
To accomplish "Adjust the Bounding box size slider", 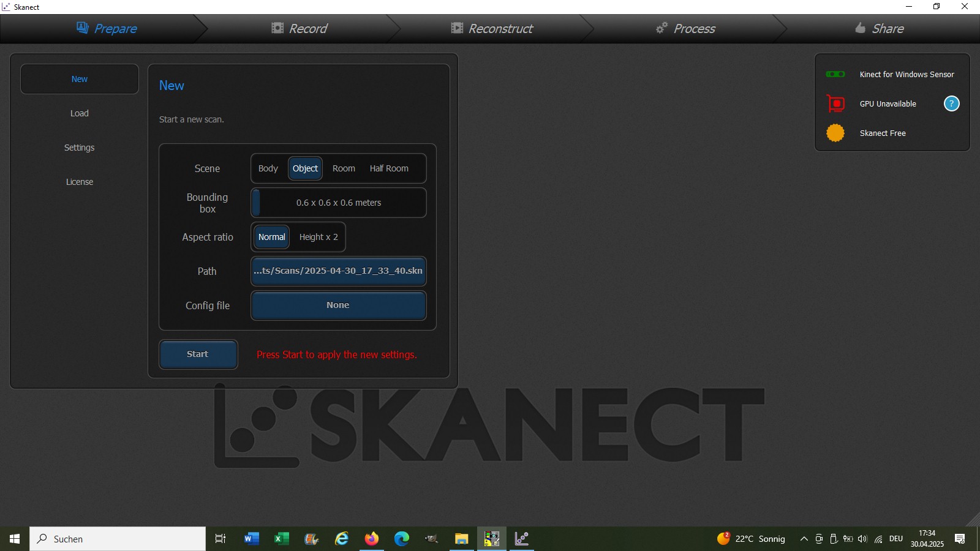I will pos(339,203).
